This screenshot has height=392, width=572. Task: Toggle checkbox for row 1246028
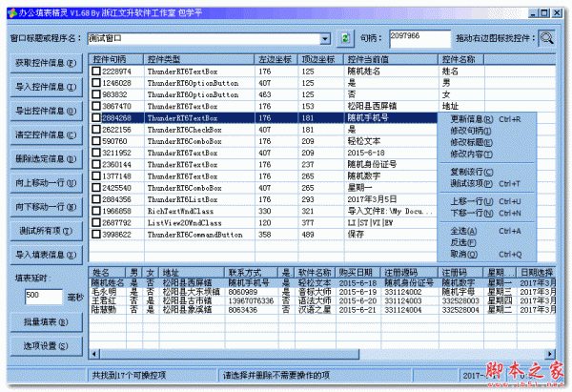(x=95, y=83)
